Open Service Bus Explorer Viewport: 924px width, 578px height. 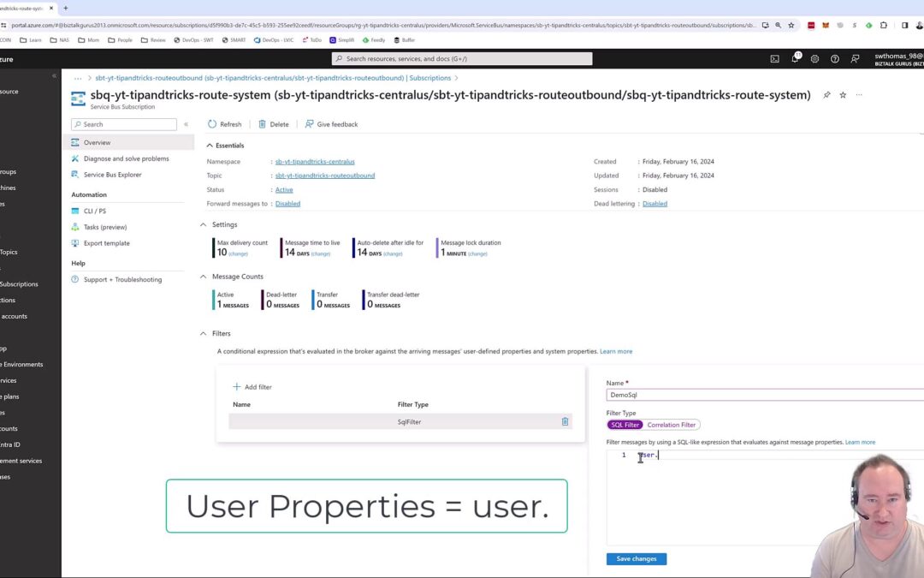113,175
